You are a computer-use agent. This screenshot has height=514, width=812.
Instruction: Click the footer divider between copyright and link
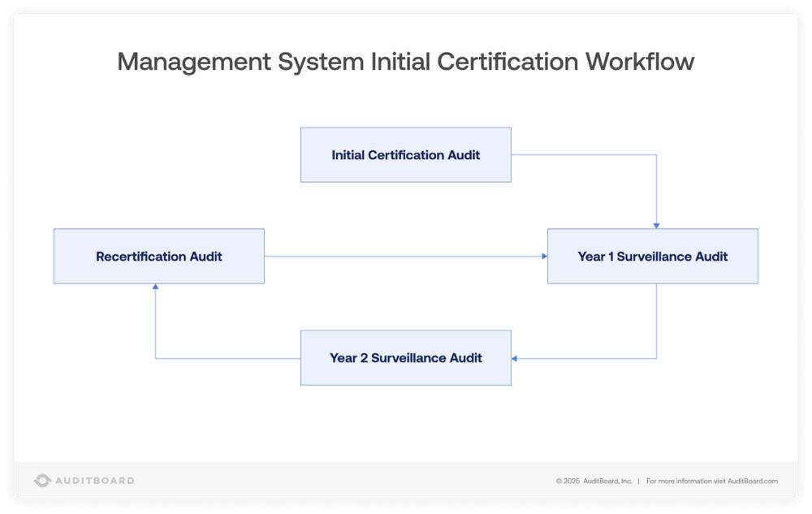click(640, 481)
